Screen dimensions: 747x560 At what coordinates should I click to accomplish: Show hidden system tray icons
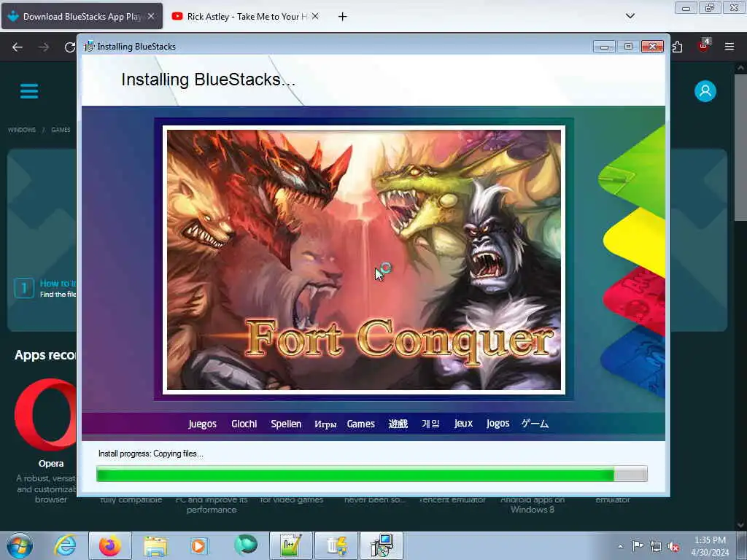620,546
